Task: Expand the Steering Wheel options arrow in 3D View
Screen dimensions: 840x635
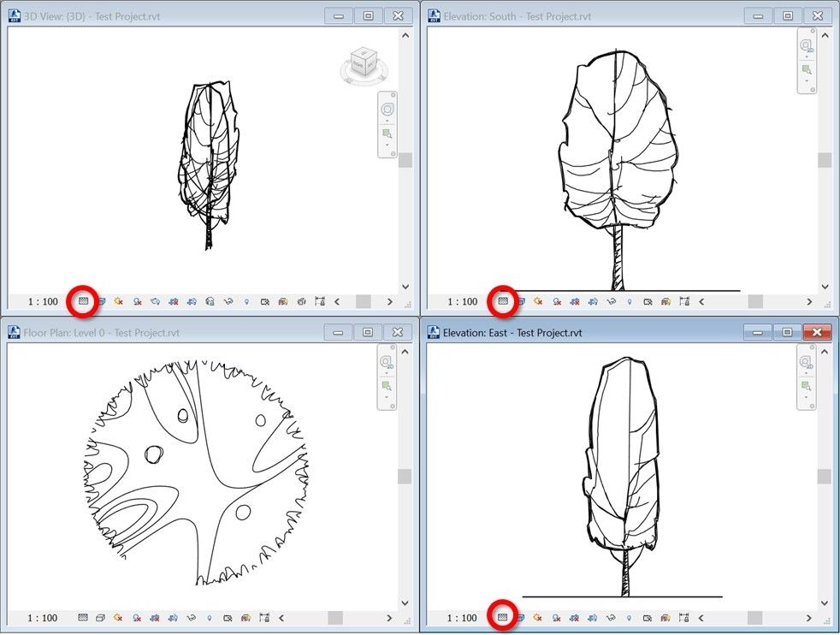Action: (387, 122)
